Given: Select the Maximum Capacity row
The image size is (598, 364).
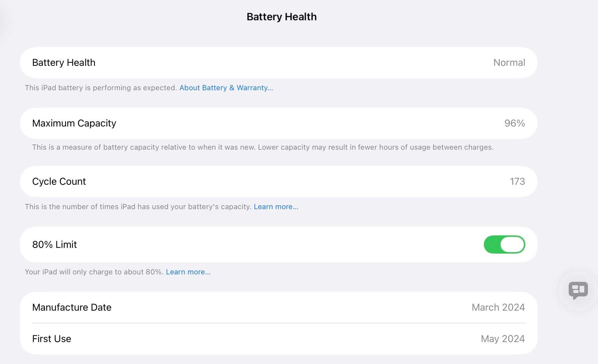Looking at the screenshot, I should click(279, 123).
